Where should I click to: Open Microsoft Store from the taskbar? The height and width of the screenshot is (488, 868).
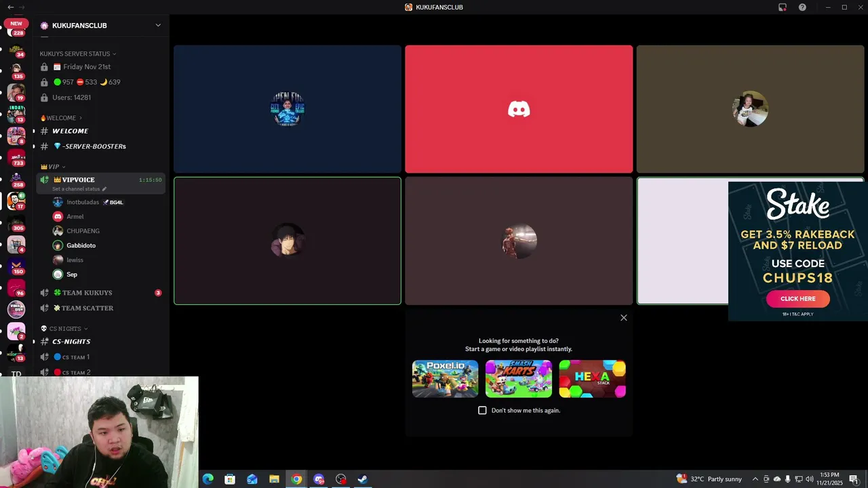230,479
